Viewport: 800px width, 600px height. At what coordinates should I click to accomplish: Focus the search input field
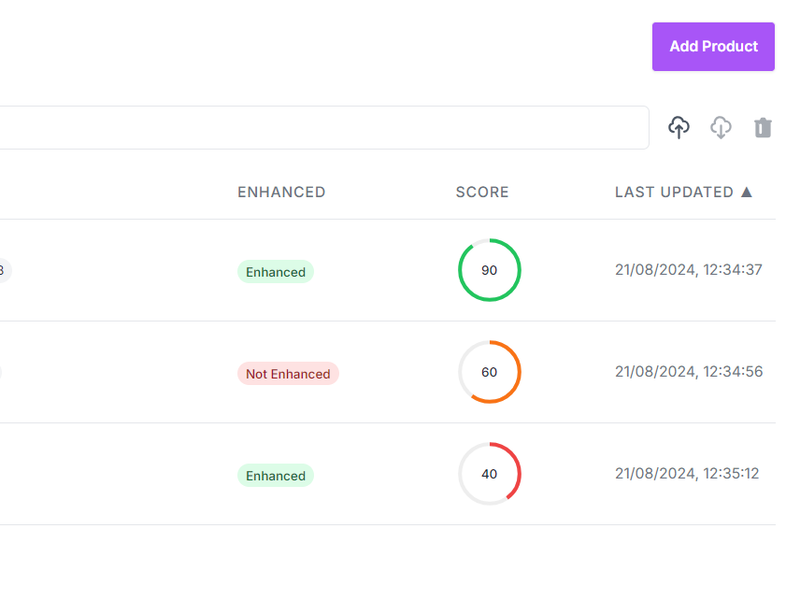[x=320, y=128]
